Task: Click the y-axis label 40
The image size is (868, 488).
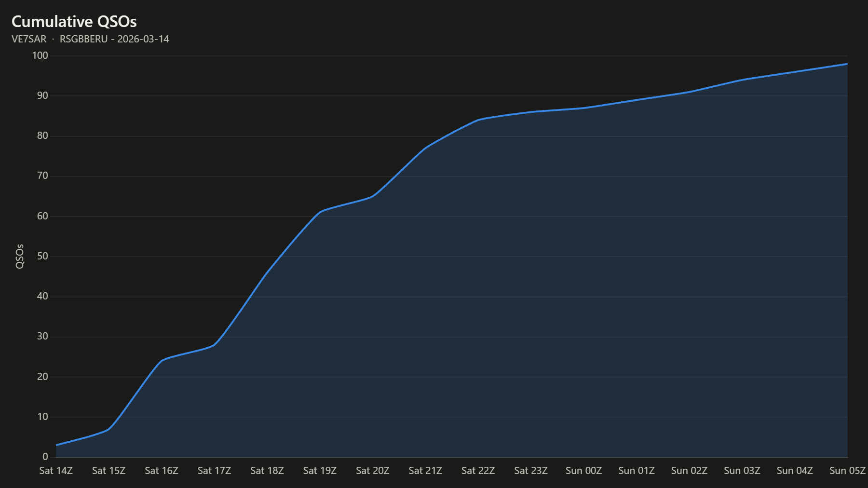Action: pyautogui.click(x=42, y=296)
